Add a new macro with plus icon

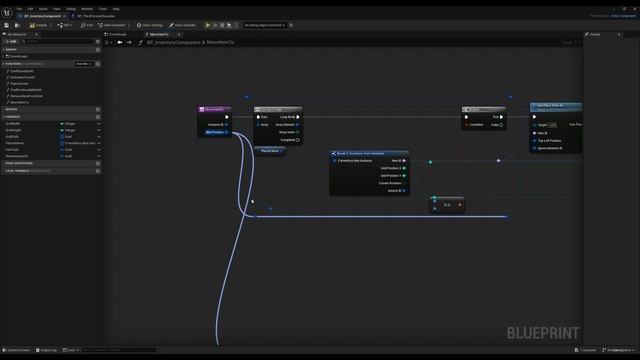(x=98, y=109)
